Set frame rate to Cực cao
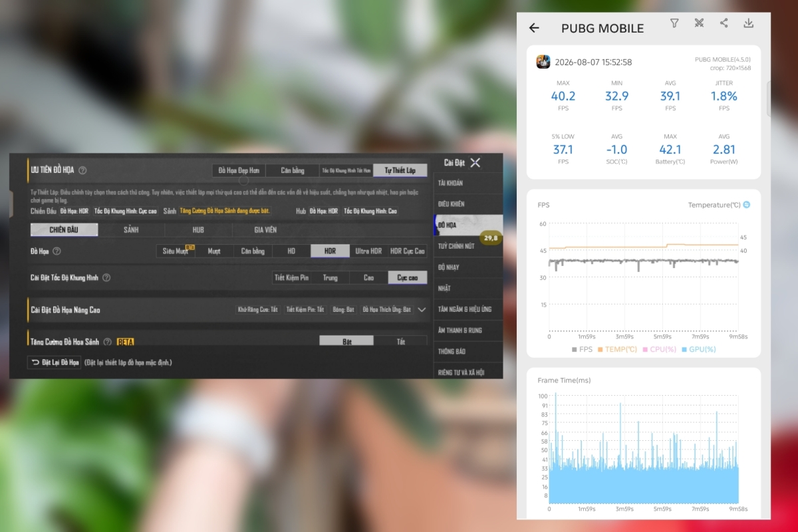The width and height of the screenshot is (798, 532). (x=407, y=277)
